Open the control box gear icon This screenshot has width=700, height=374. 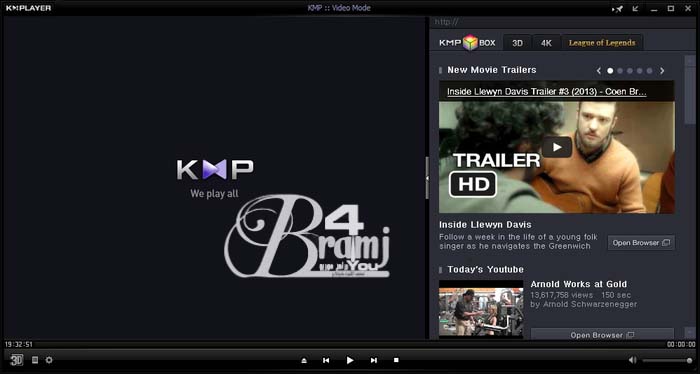pos(49,360)
